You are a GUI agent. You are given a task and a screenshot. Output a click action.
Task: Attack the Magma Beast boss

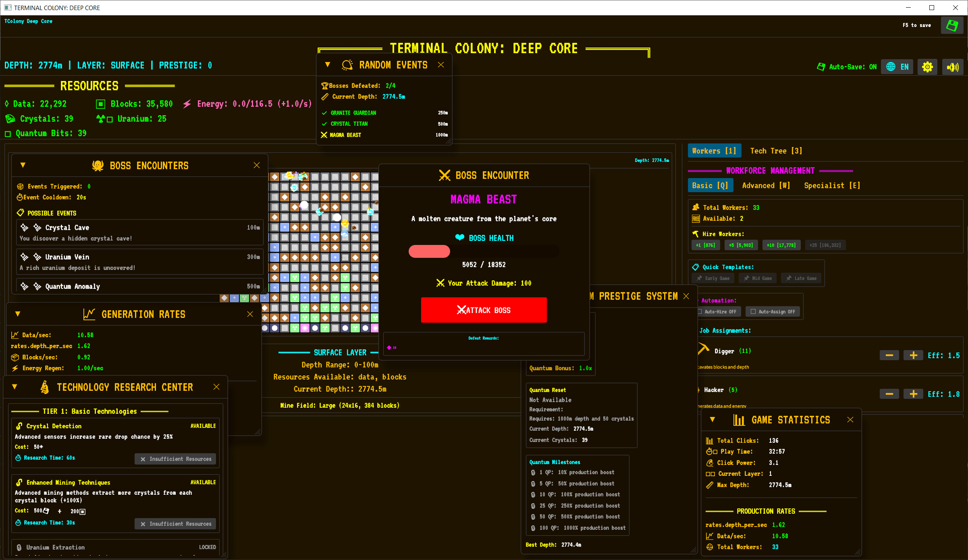(x=484, y=310)
